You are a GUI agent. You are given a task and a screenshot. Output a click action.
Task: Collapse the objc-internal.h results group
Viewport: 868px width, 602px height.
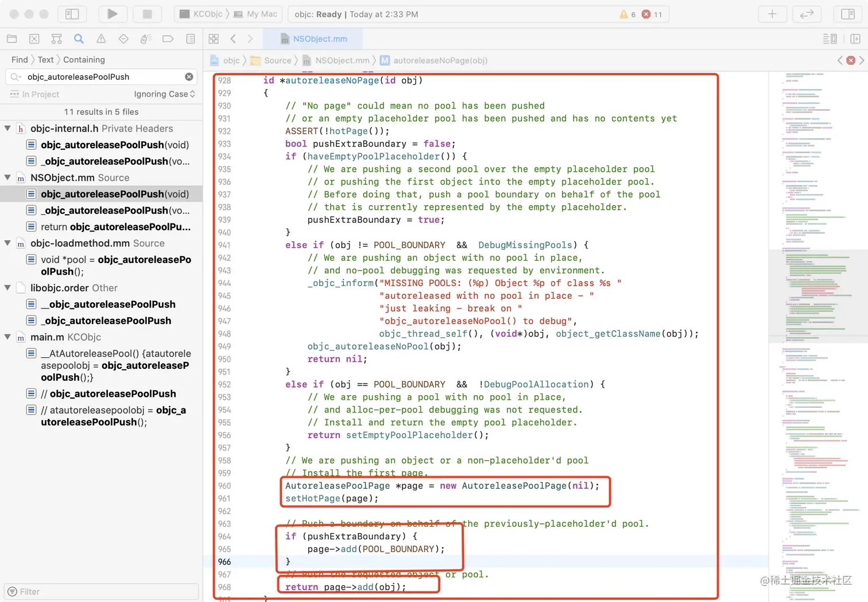coord(7,129)
